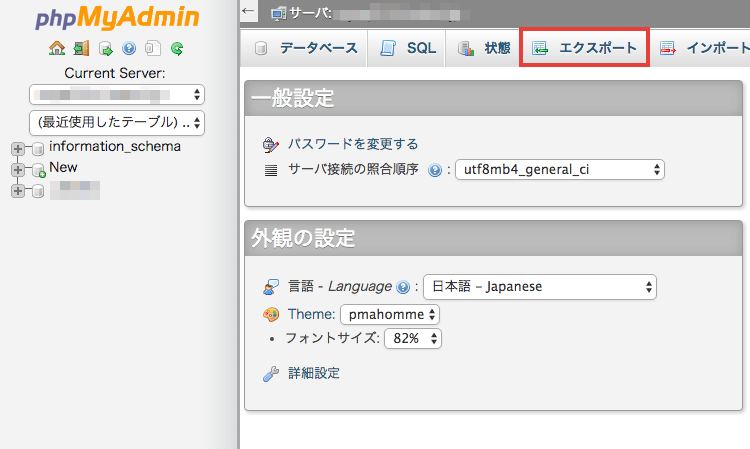Click the 状態 chart icon
750x449 pixels.
click(465, 48)
